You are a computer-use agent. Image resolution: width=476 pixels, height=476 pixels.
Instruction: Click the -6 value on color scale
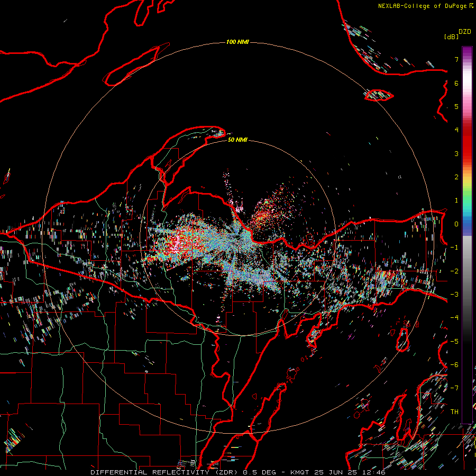pos(454,365)
